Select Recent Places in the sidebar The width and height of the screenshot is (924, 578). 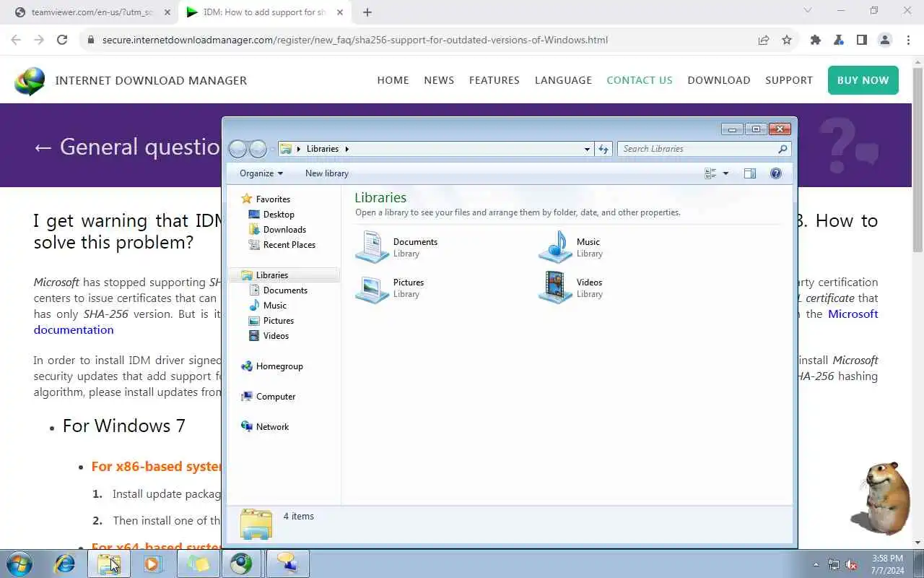pyautogui.click(x=289, y=245)
